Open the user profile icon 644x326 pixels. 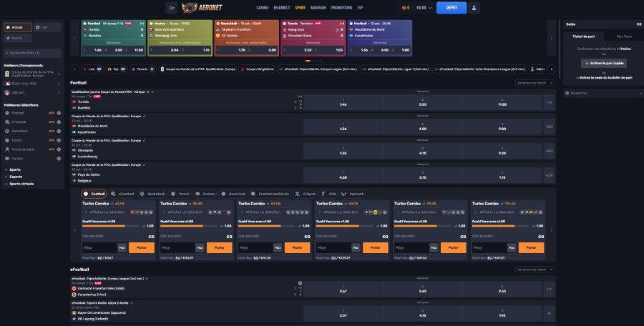[x=474, y=8]
